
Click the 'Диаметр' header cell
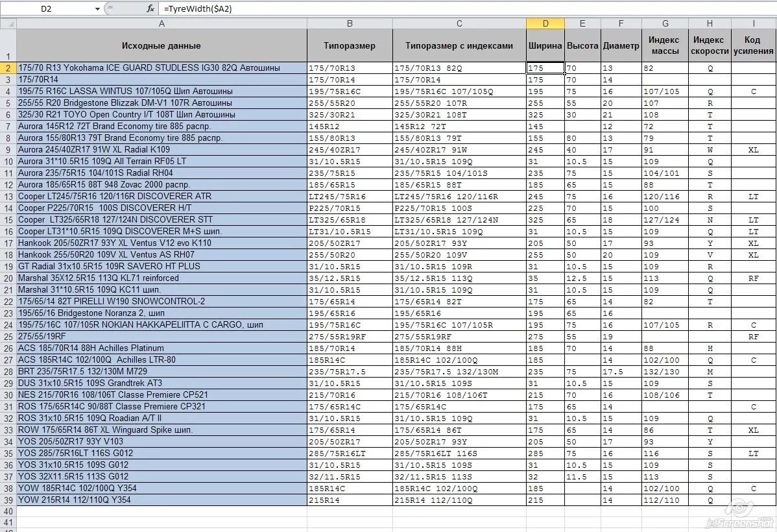(621, 45)
